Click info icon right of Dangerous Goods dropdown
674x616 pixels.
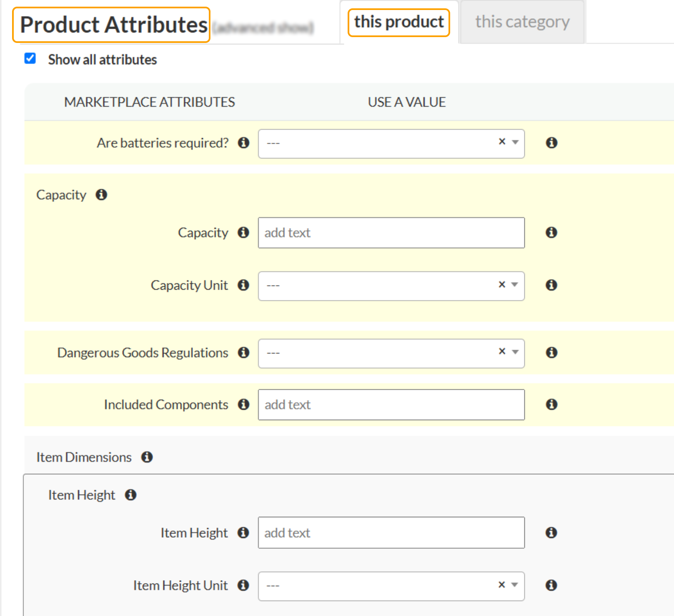point(551,353)
